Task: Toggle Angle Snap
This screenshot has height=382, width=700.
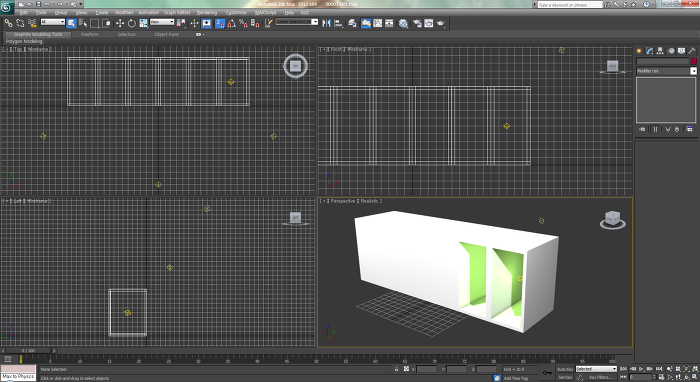Action: [x=232, y=23]
